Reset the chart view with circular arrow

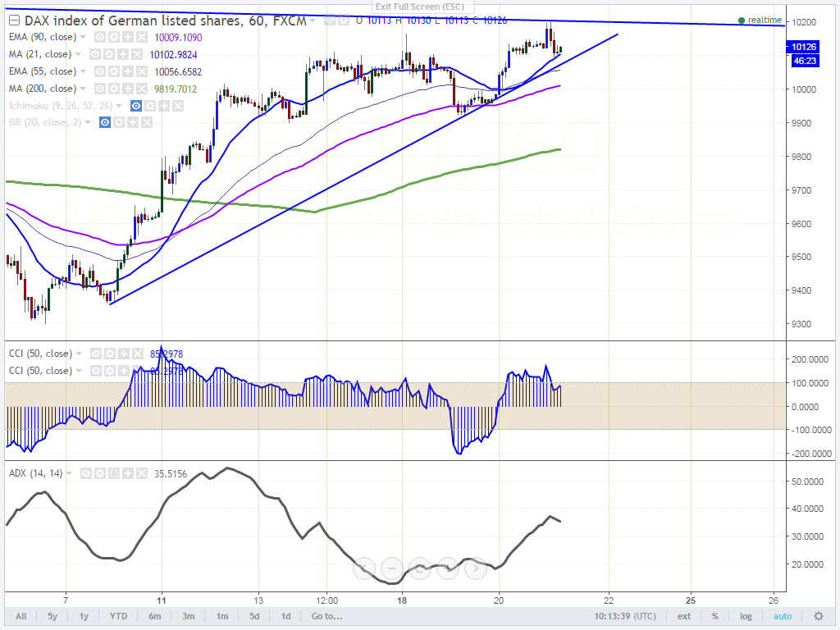pyautogui.click(x=420, y=568)
